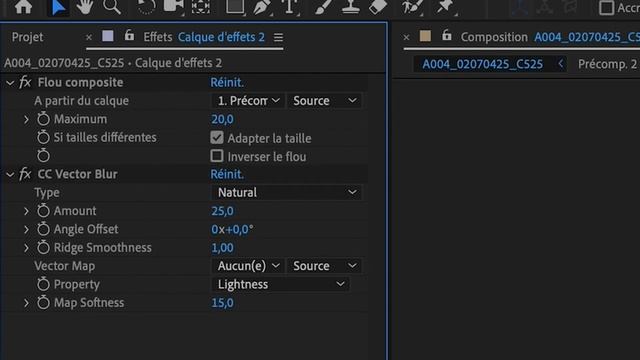Select the Pan Behind anchor point tool
Viewport: 640px width, 360px height.
[201, 7]
